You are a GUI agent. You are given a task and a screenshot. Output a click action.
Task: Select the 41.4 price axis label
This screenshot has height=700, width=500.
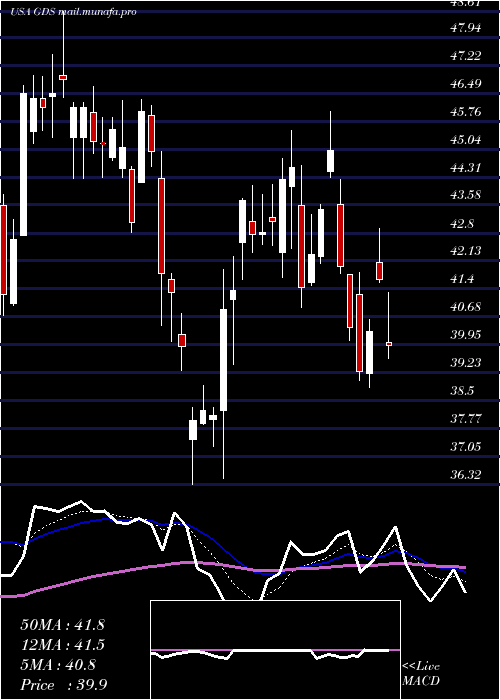(462, 279)
